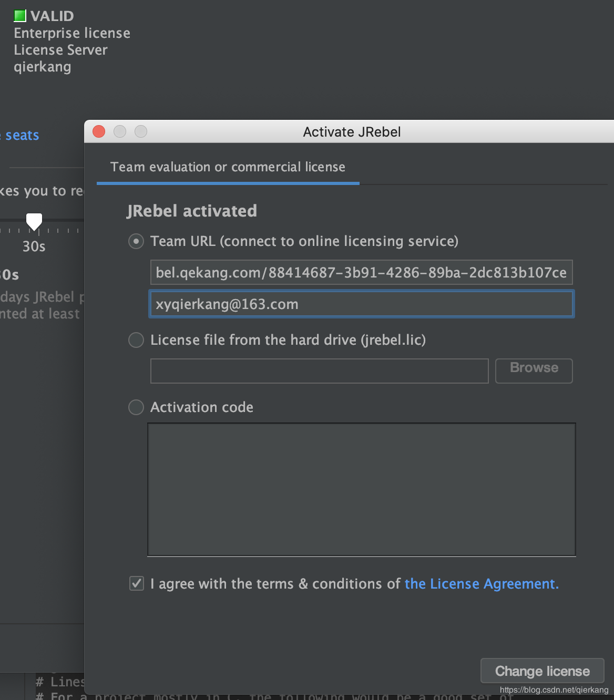Screen dimensions: 614x700
Task: Click the seats link in background window
Action: [22, 136]
